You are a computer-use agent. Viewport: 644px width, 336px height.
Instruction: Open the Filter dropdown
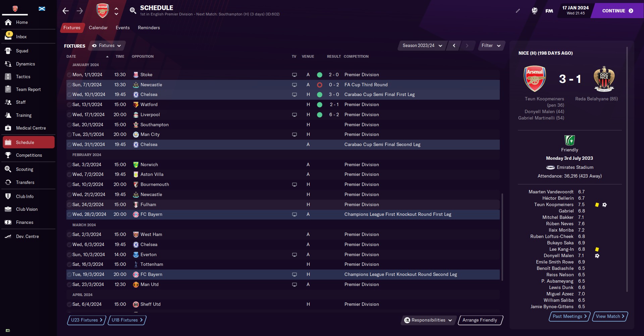491,46
